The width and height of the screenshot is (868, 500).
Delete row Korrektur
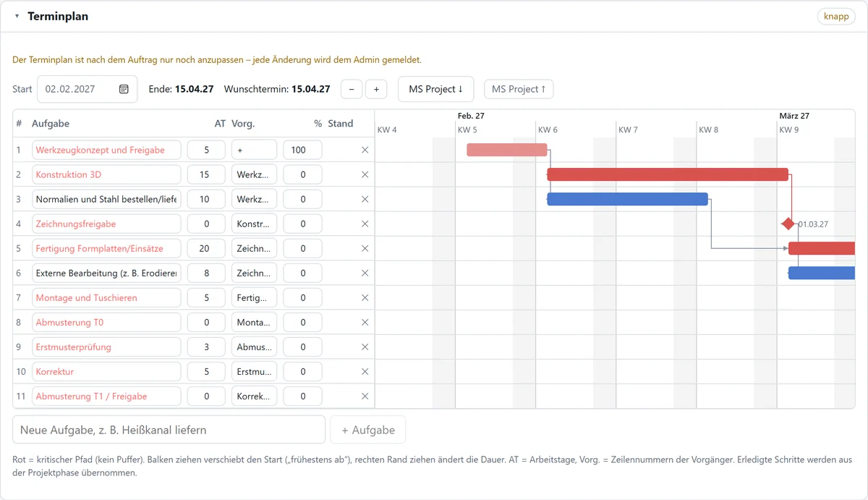coord(365,371)
